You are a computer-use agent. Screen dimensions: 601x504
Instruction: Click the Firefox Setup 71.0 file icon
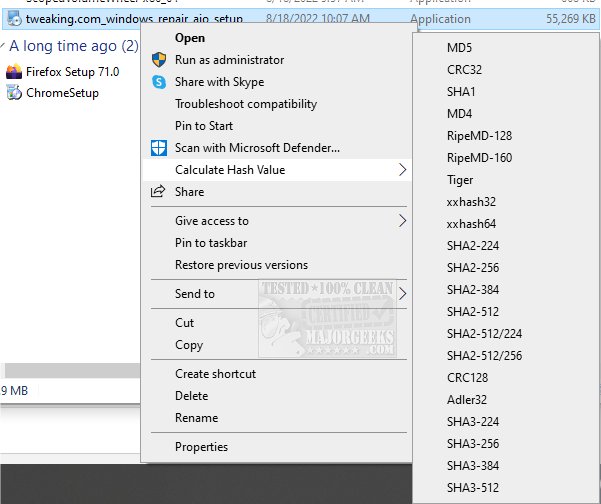(14, 72)
